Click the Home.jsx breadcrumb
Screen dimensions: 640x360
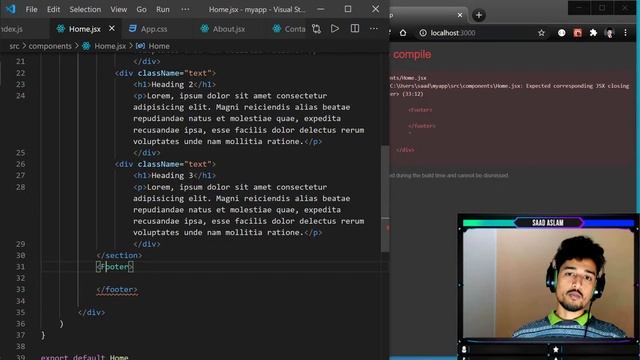point(110,46)
